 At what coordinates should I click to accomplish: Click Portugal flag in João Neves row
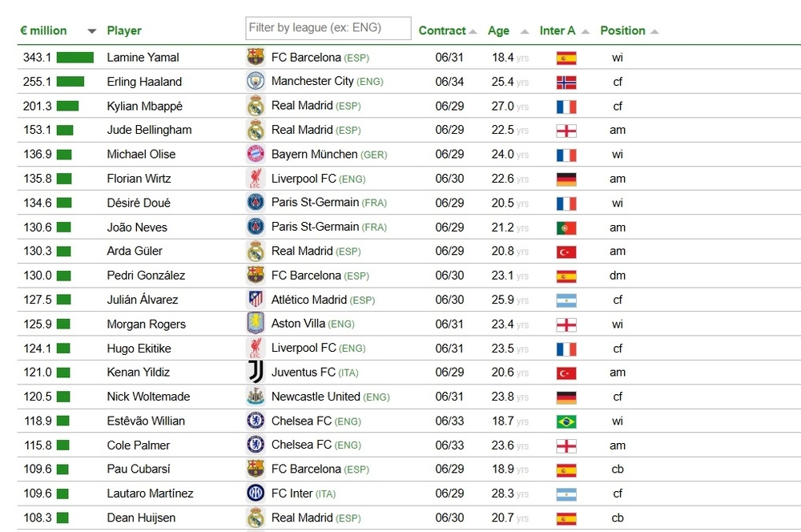point(566,228)
